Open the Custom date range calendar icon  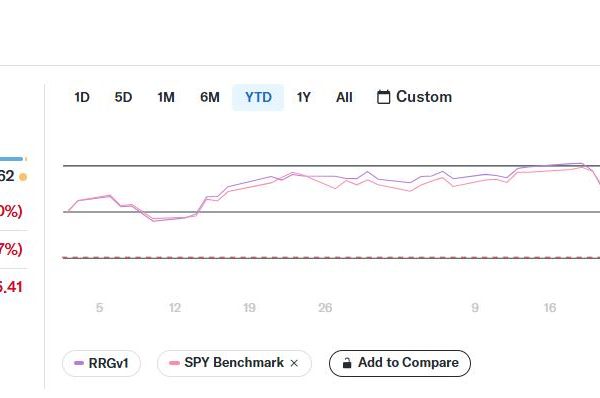coord(383,97)
